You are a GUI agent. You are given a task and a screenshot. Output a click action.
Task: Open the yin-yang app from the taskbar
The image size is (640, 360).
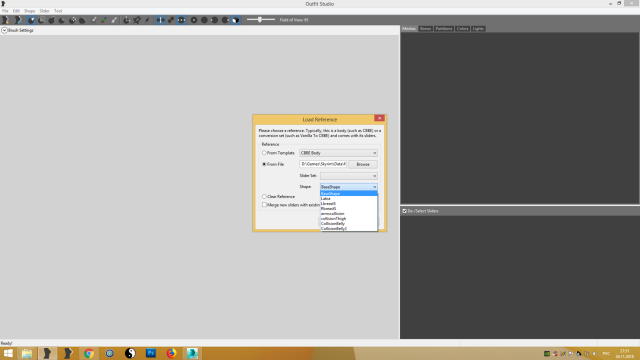tap(130, 353)
